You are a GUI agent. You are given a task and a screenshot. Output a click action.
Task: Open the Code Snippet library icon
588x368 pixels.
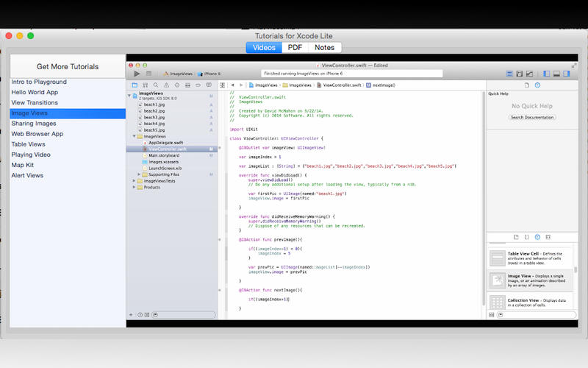click(x=526, y=237)
